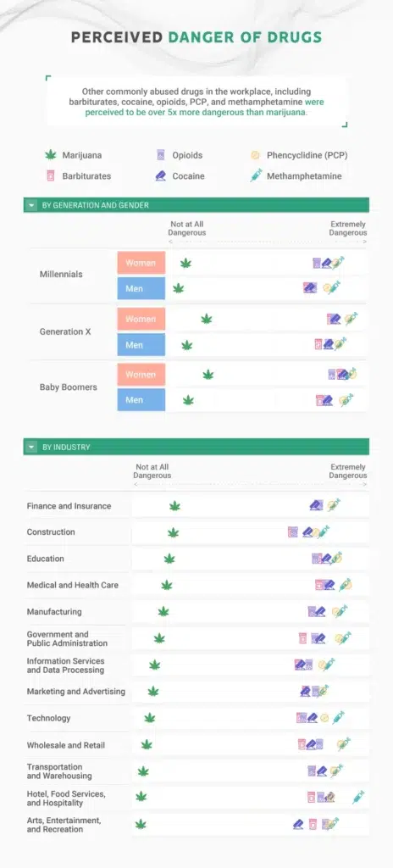This screenshot has height=868, width=393.
Task: Collapse the By Generation and Gender section arrow
Action: [30, 205]
